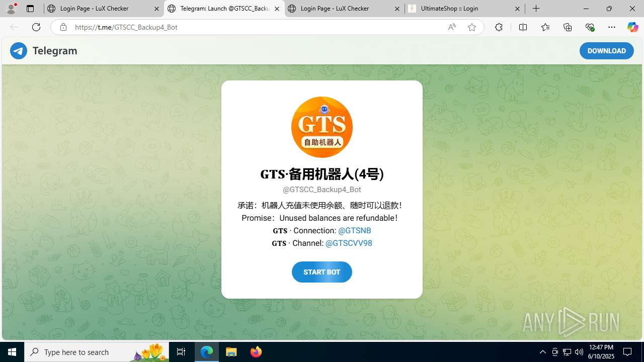
Task: Open the Windows Start menu
Action: (12, 352)
